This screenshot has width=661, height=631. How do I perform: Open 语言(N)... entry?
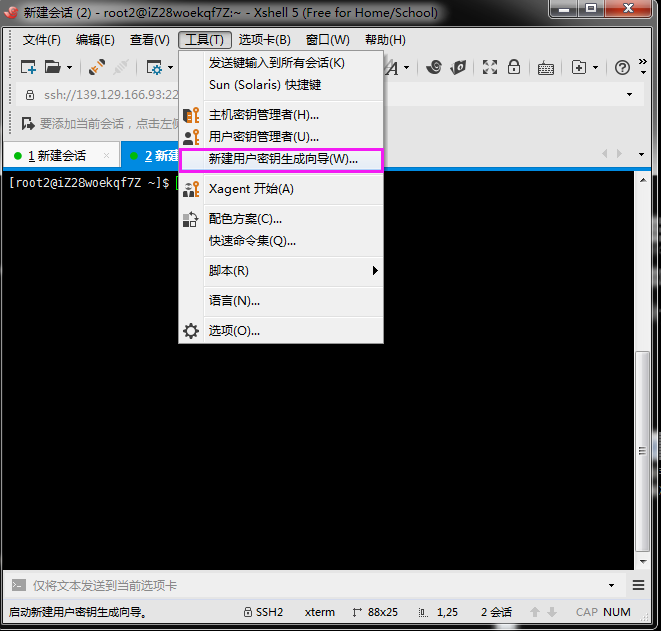281,301
